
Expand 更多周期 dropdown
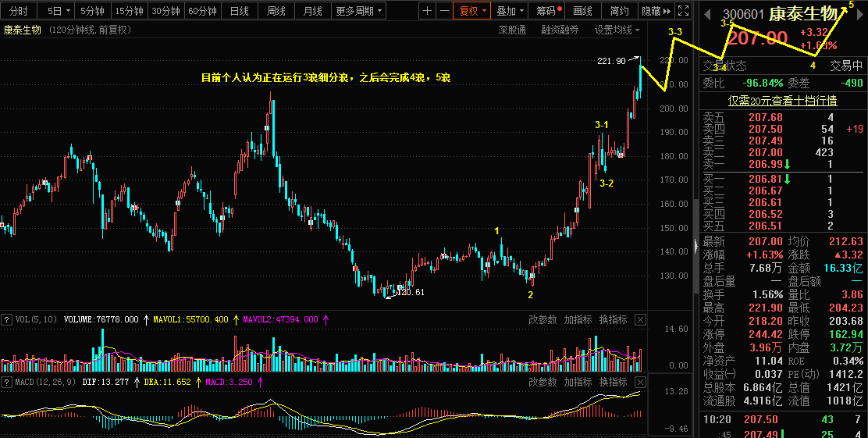point(359,10)
